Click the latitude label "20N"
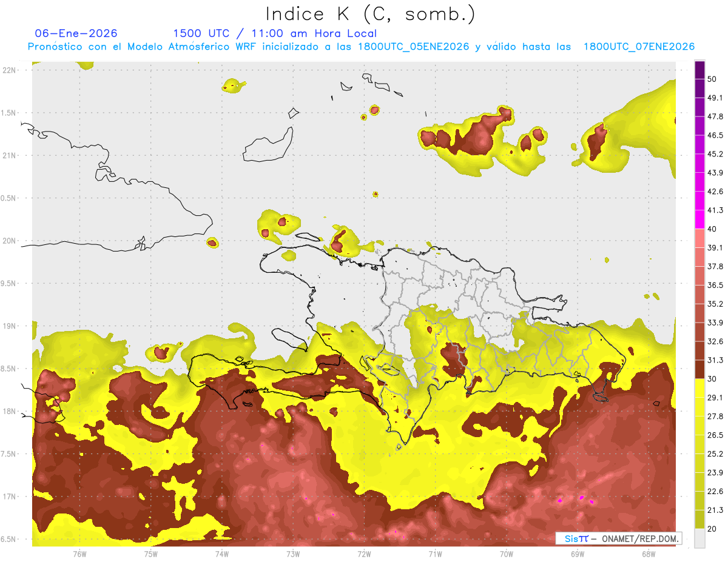 (x=10, y=241)
